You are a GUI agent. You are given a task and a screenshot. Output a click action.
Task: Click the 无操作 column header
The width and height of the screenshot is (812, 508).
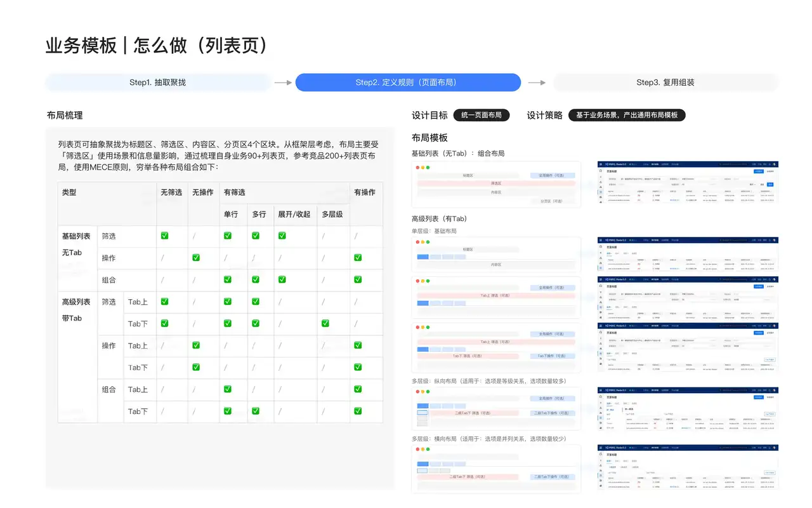tap(204, 204)
